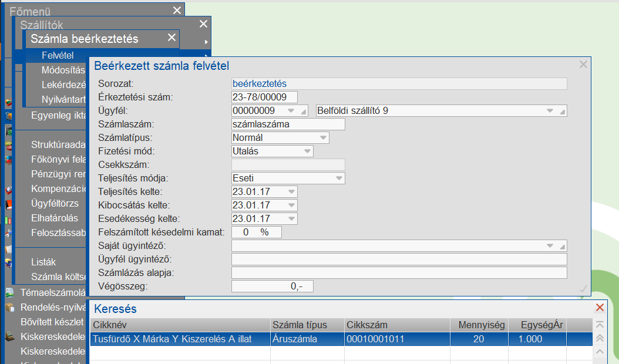The width and height of the screenshot is (619, 364).
Task: Click into the Számlaszám input field
Action: pos(288,124)
